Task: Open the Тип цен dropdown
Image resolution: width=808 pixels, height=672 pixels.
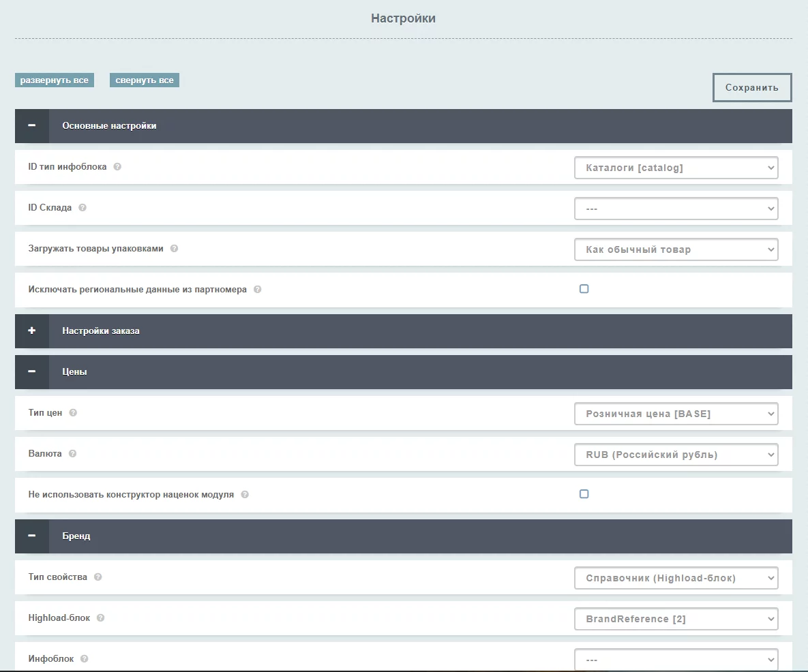Action: (676, 414)
